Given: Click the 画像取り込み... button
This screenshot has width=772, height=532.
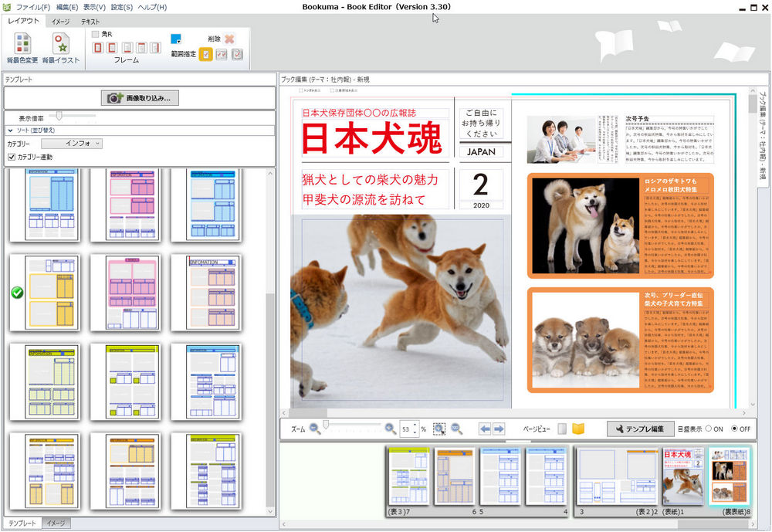Looking at the screenshot, I should point(139,97).
